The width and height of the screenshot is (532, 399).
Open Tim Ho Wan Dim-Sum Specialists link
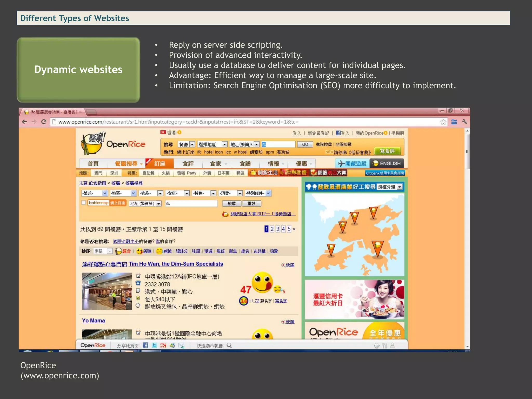coord(152,264)
